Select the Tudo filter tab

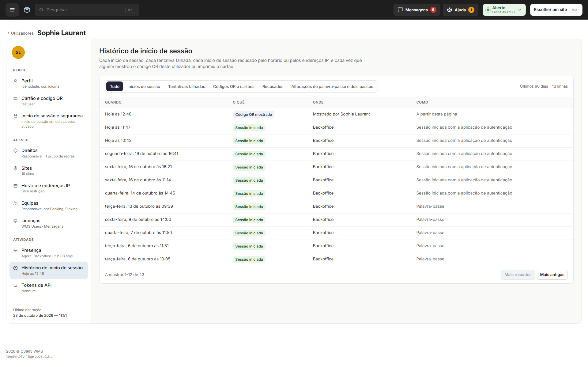(115, 86)
